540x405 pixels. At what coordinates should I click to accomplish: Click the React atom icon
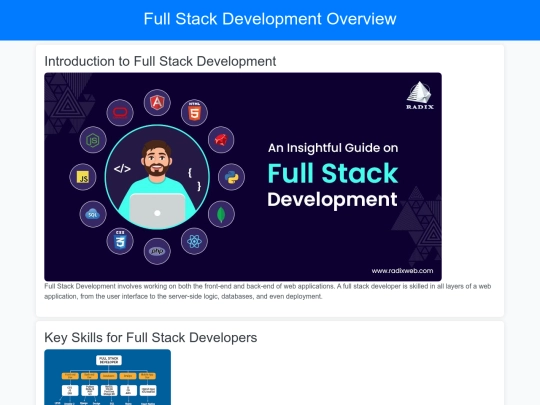tap(194, 241)
